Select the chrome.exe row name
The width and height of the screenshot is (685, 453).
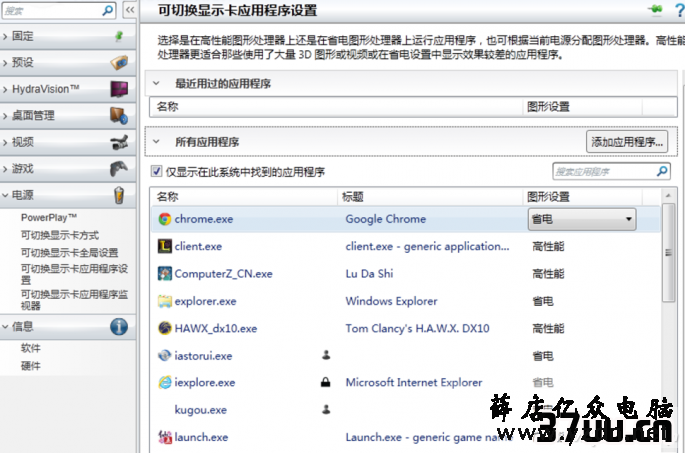click(204, 219)
